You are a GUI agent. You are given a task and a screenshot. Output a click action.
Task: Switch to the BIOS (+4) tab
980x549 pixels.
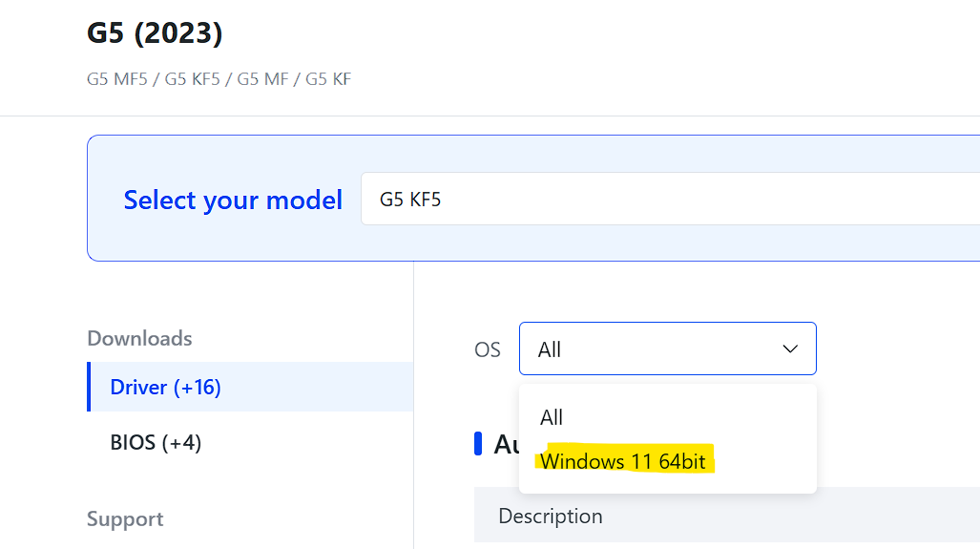(x=156, y=442)
